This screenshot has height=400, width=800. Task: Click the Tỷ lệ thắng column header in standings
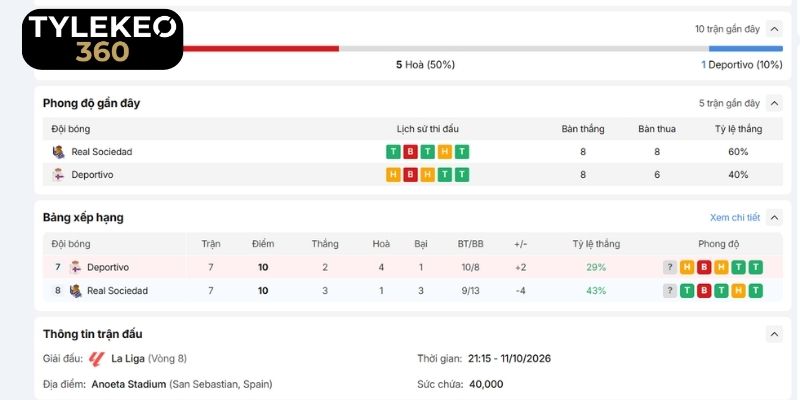596,244
